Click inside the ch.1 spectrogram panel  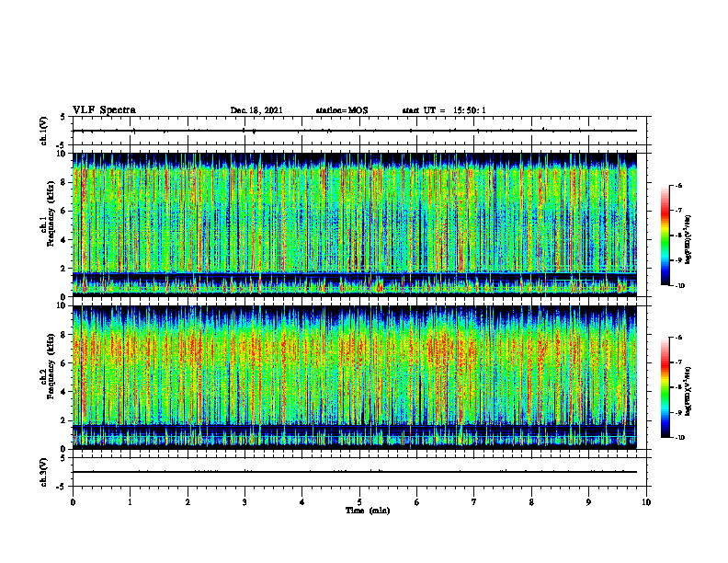[x=355, y=224]
